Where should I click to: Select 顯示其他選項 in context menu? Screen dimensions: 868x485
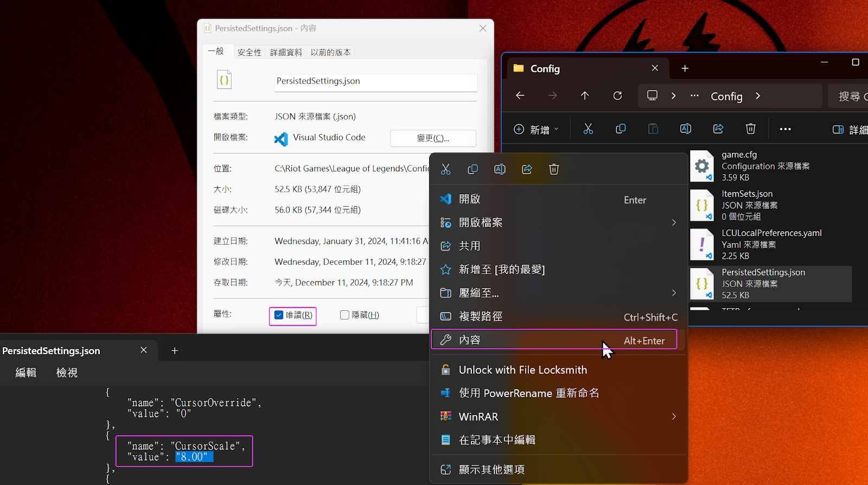point(559,469)
